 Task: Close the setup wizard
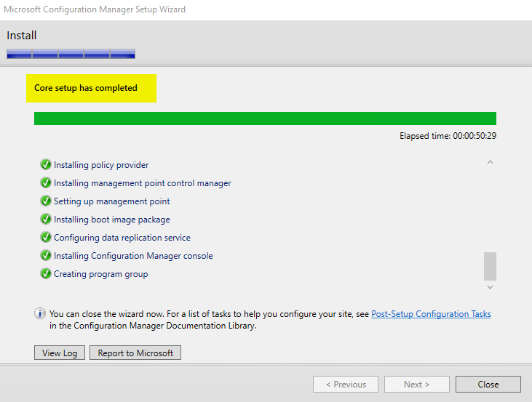tap(488, 385)
